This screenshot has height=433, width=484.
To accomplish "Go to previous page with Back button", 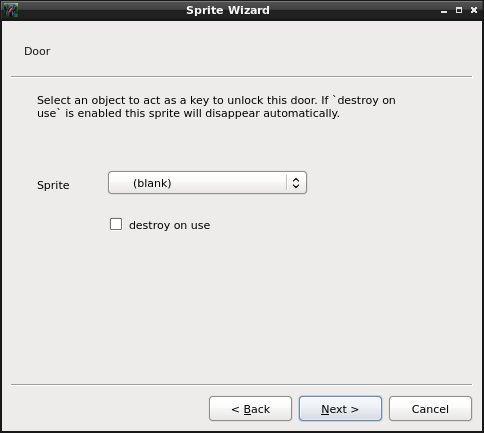I will [x=250, y=409].
